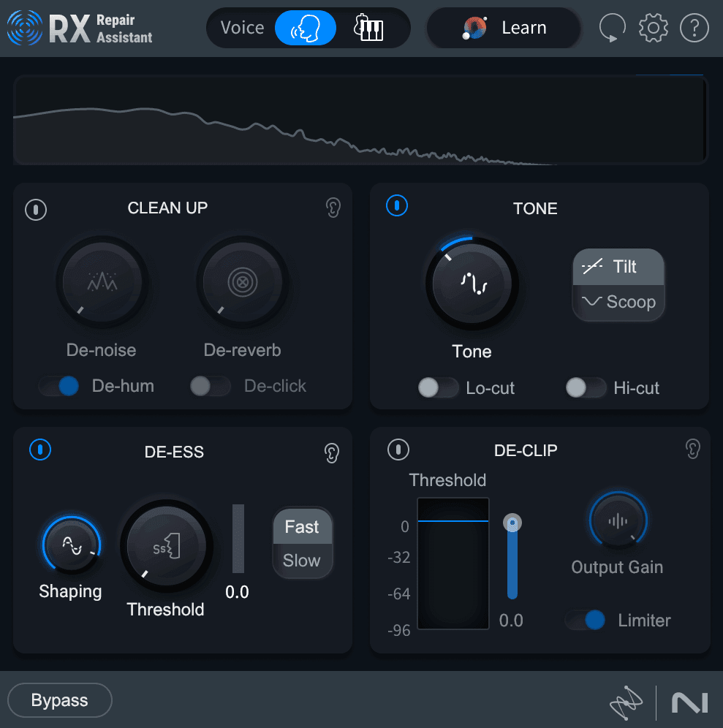Click the Native Instruments logo icon
Image resolution: width=723 pixels, height=728 pixels.
point(689,702)
